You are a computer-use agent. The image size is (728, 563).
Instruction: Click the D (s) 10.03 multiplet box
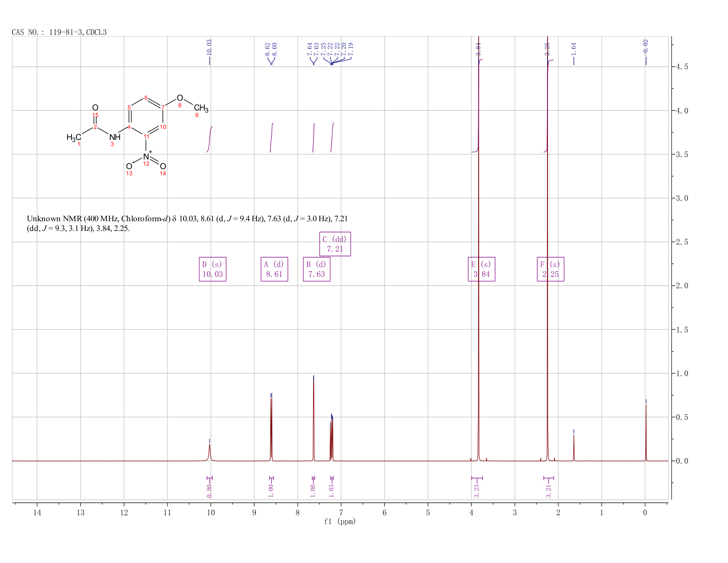click(213, 269)
